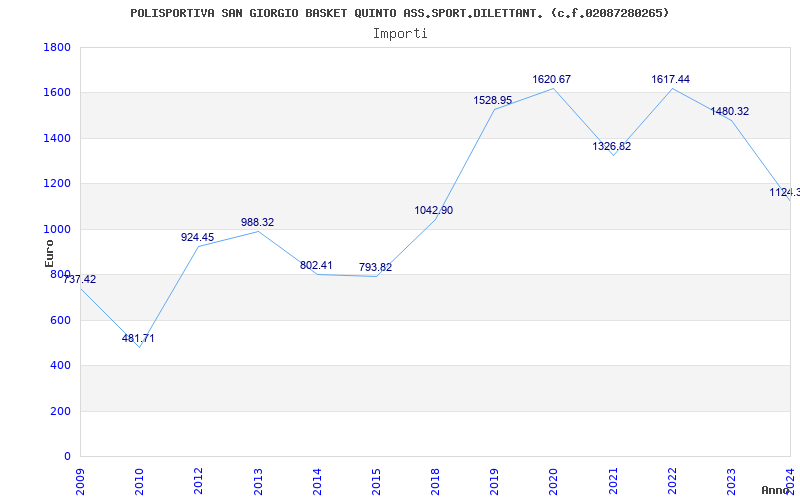This screenshot has width=800, height=500.
Task: Click the 2013 x-axis year label
Action: 258,481
